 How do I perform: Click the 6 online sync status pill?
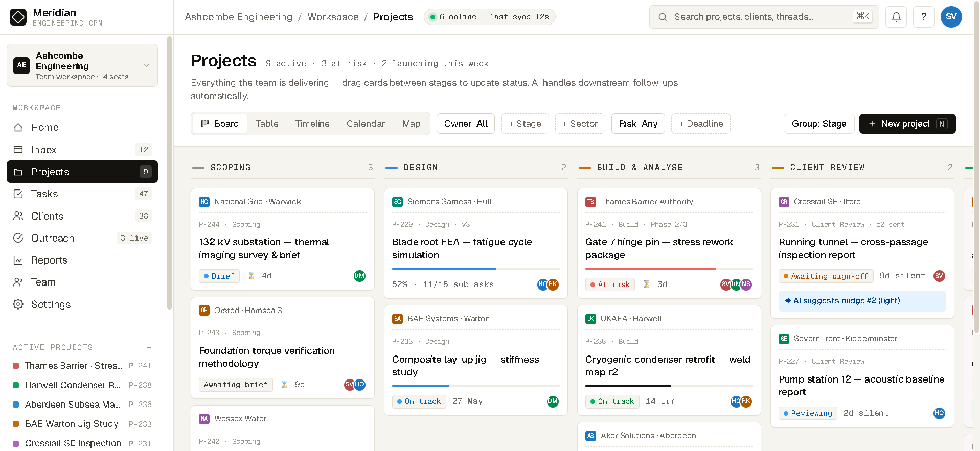(x=490, y=17)
